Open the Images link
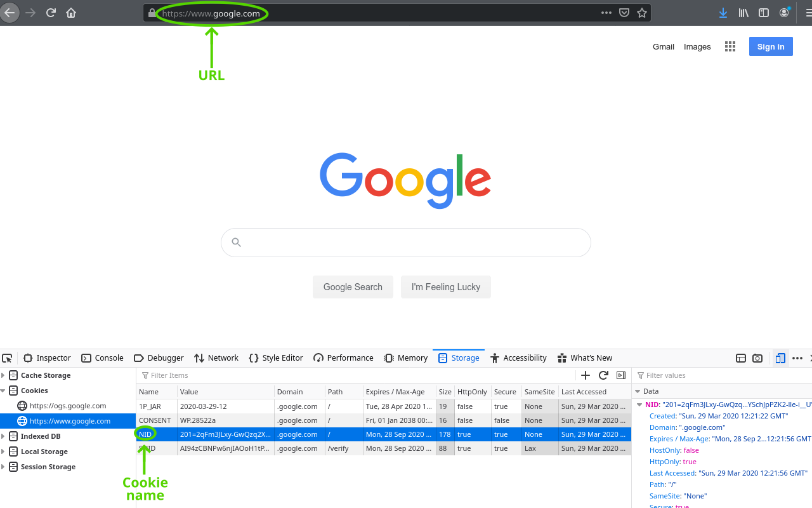Screen dimensions: 812x508 (697, 46)
